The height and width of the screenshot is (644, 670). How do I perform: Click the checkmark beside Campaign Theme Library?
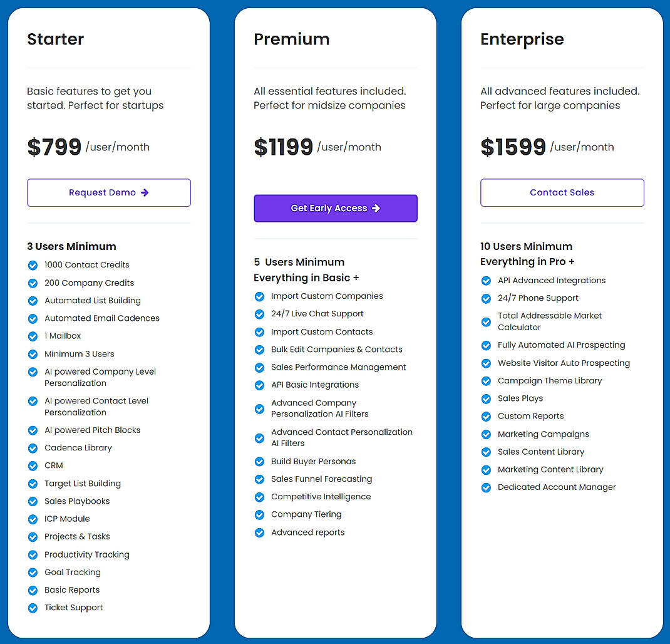pyautogui.click(x=487, y=380)
